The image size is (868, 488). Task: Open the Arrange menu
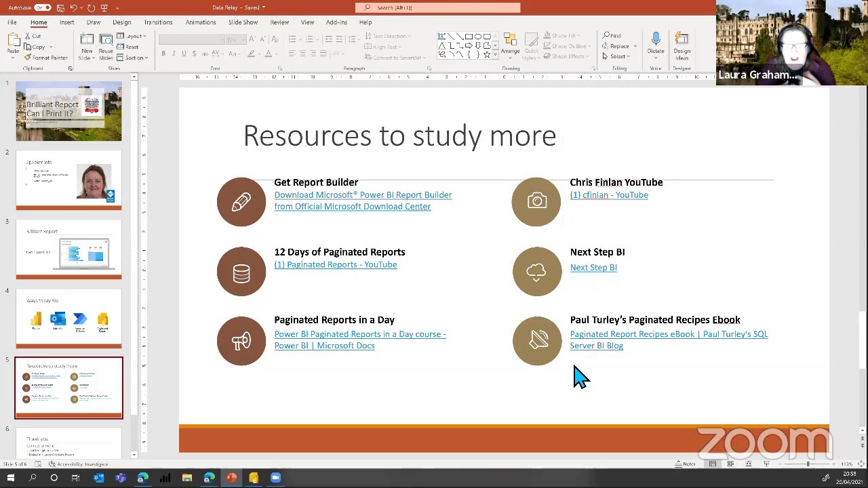click(x=511, y=45)
